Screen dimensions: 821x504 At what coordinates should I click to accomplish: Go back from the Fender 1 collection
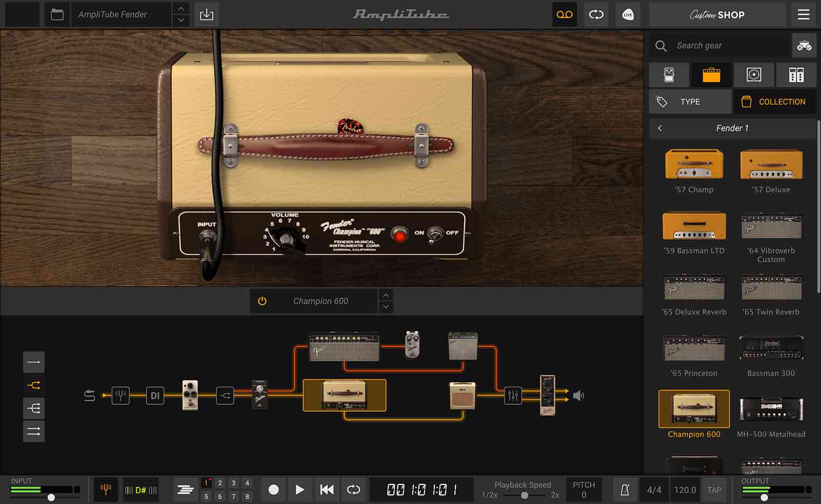pyautogui.click(x=660, y=128)
